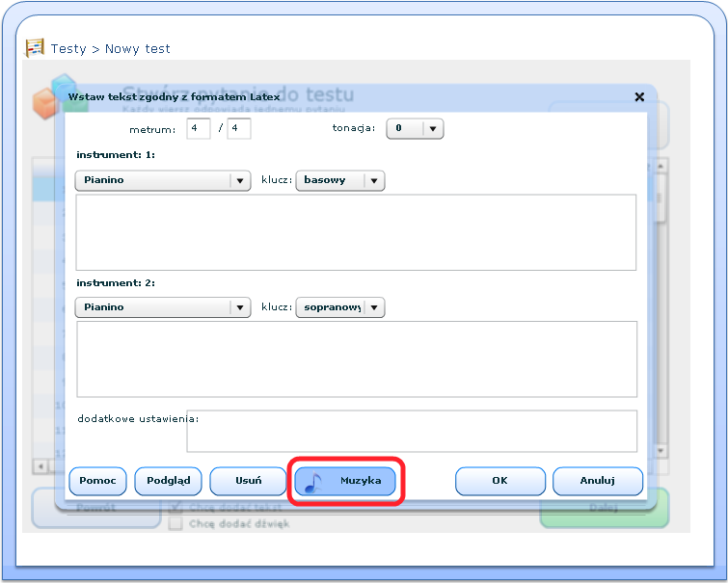Click Anuluj to cancel the dialog
Screen dimensions: 728x583
click(x=597, y=481)
